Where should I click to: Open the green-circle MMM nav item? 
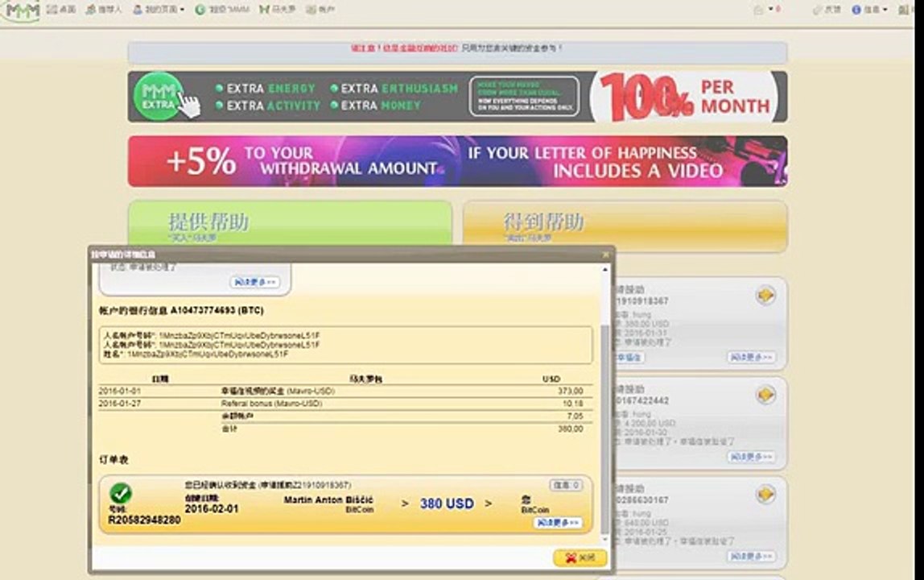[221, 10]
